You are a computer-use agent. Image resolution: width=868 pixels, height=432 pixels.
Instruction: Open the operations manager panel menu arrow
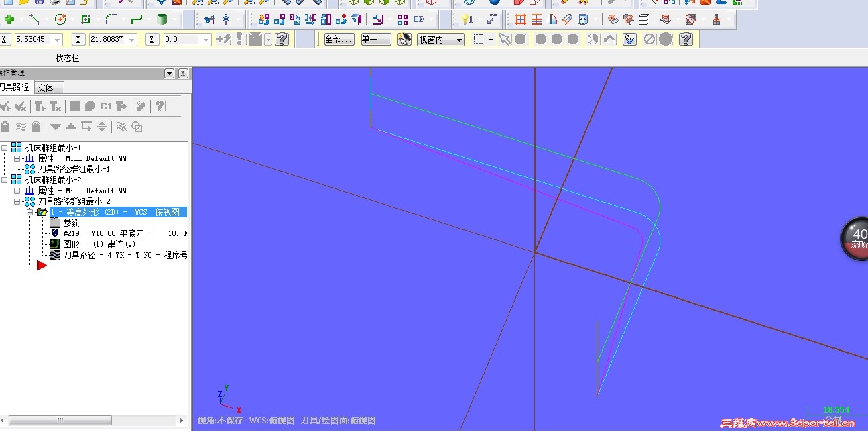[169, 74]
